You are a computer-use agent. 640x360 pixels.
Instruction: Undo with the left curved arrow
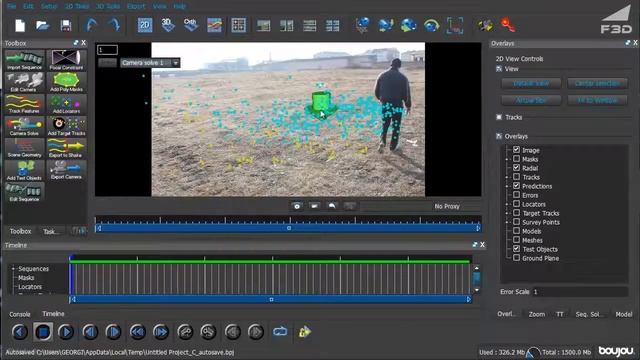91,25
